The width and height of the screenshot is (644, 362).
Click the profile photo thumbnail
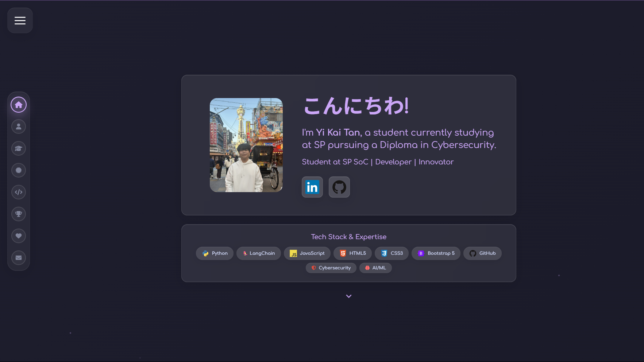246,145
